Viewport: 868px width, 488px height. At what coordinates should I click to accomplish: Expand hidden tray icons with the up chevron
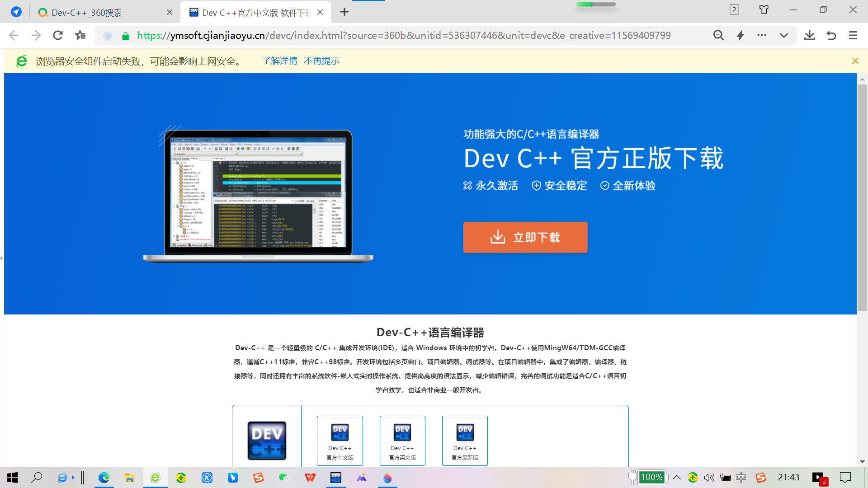click(677, 477)
